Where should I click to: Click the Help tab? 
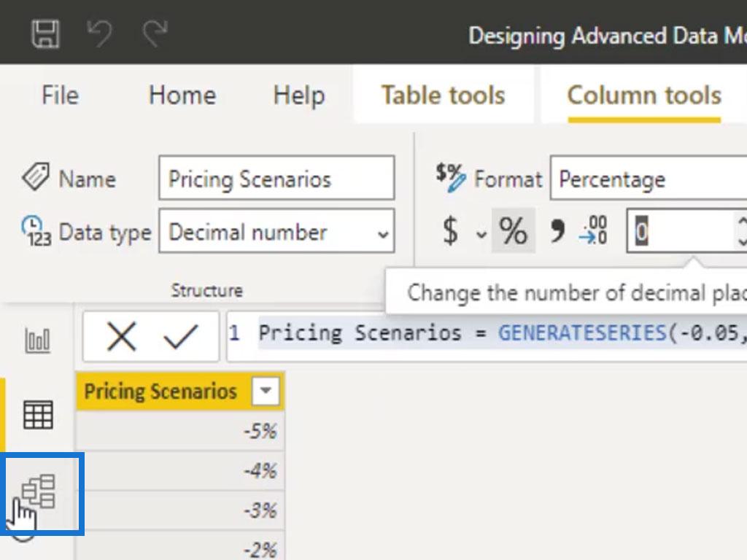(x=299, y=96)
